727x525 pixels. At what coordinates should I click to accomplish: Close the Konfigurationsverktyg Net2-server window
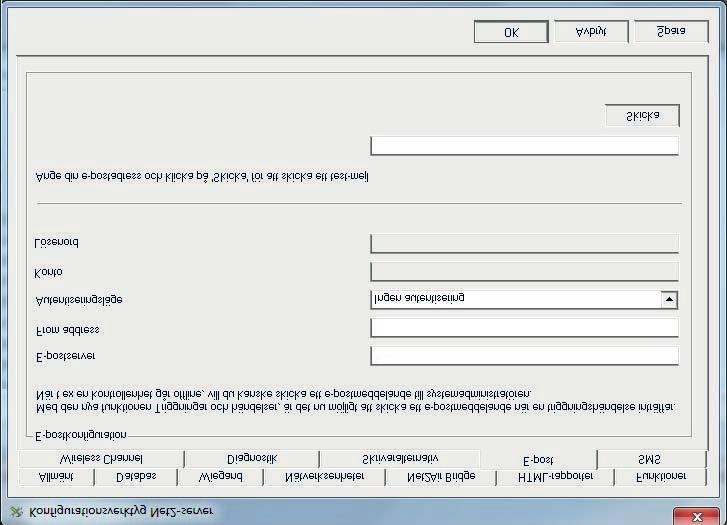click(697, 516)
